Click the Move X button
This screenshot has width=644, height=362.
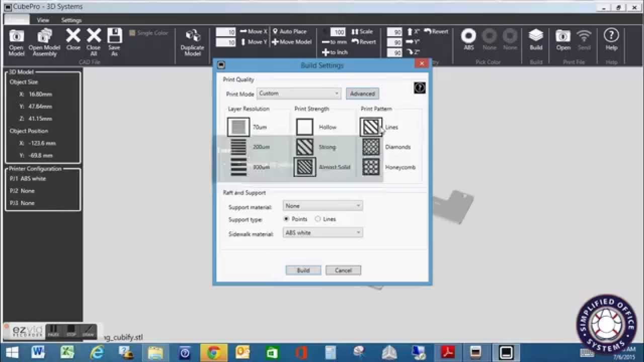pos(254,31)
